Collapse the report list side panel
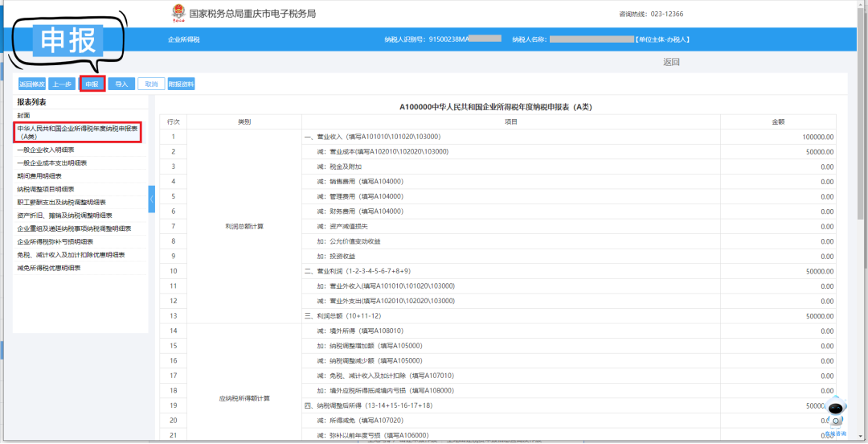The image size is (868, 444). (152, 199)
